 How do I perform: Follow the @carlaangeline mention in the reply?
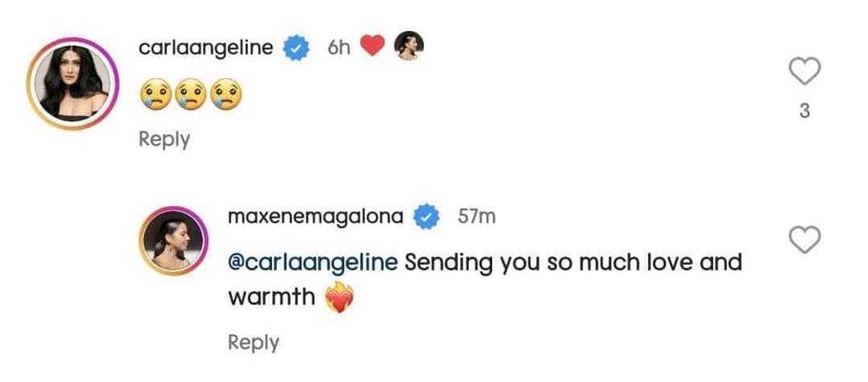coord(313,262)
